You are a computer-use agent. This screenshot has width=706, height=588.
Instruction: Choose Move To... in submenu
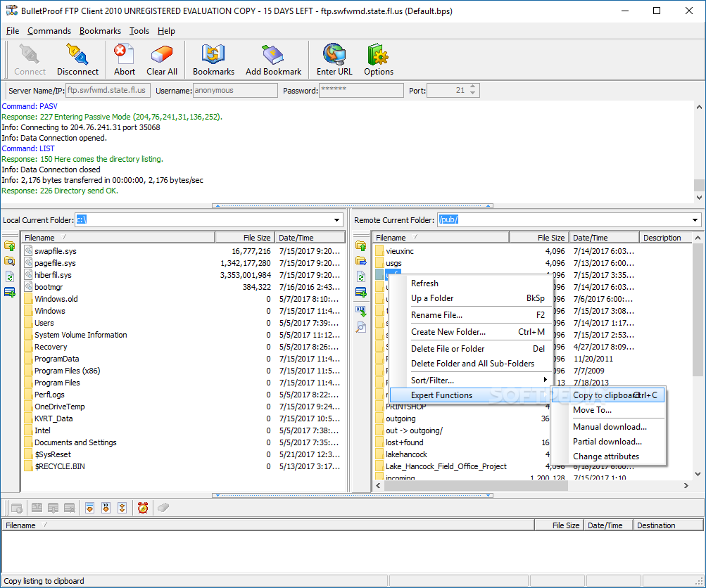610,410
